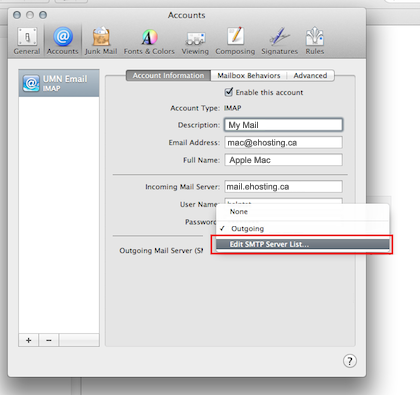Open the General preferences pane
This screenshot has height=395, width=420.
27,41
